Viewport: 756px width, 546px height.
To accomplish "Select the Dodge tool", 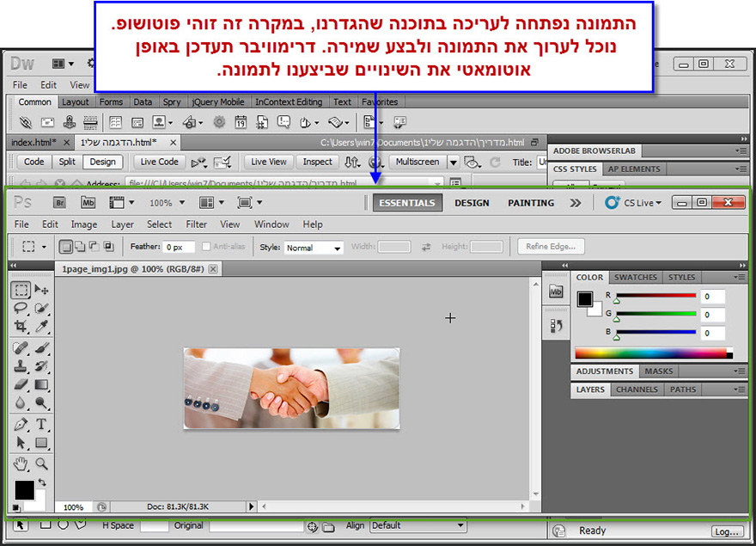I will (x=41, y=402).
